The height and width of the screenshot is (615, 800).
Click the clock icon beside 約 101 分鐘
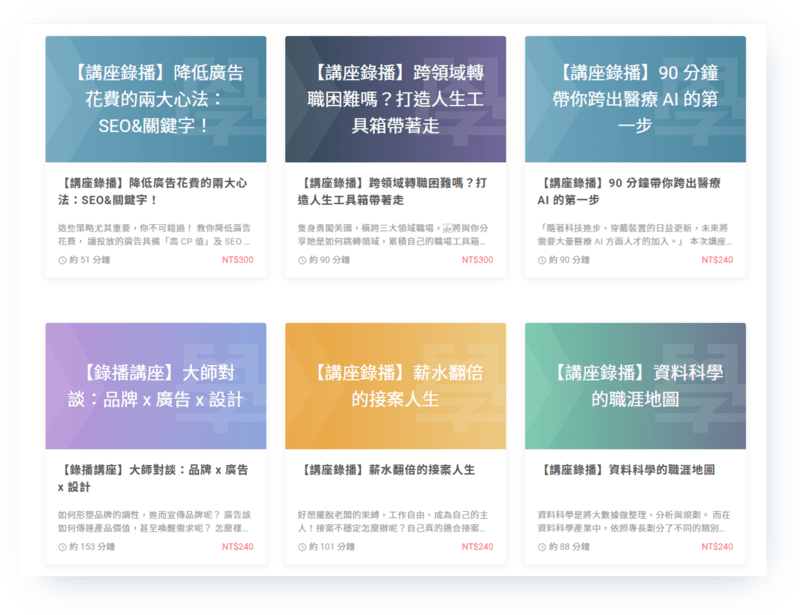303,547
